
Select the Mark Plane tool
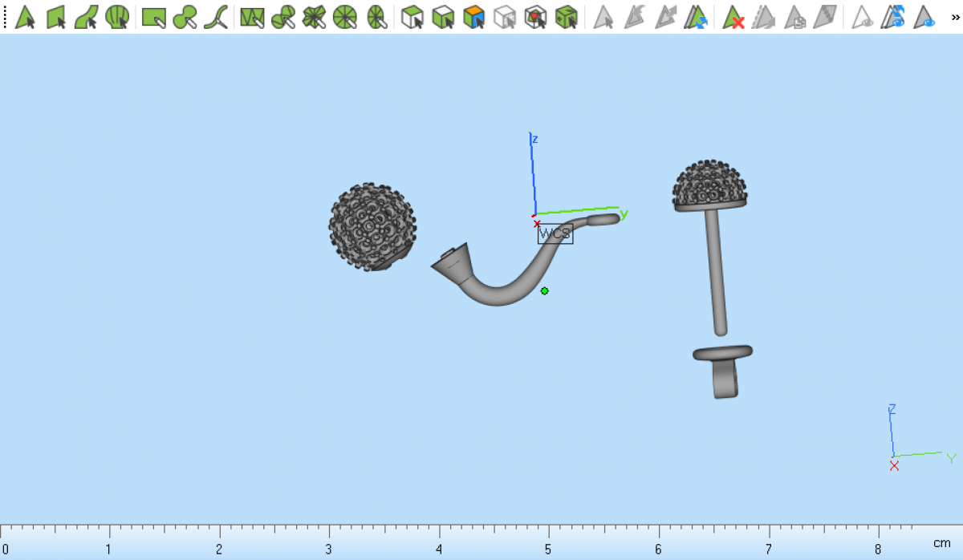(x=55, y=16)
